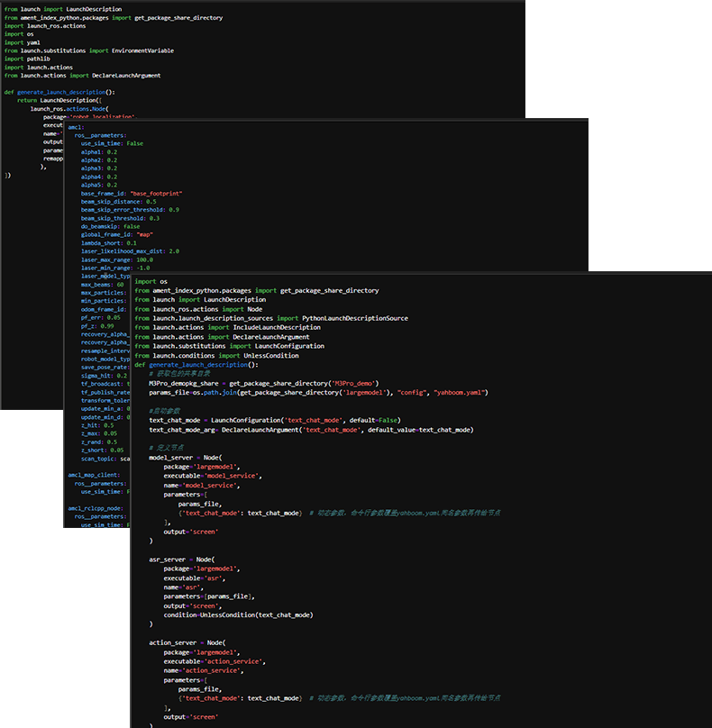Click name='model_service' line

(202, 486)
